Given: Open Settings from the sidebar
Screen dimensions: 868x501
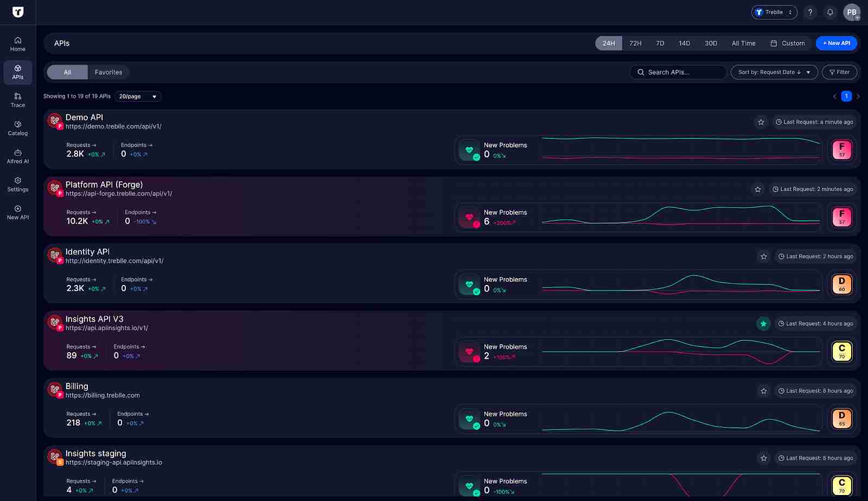Looking at the screenshot, I should click(17, 185).
